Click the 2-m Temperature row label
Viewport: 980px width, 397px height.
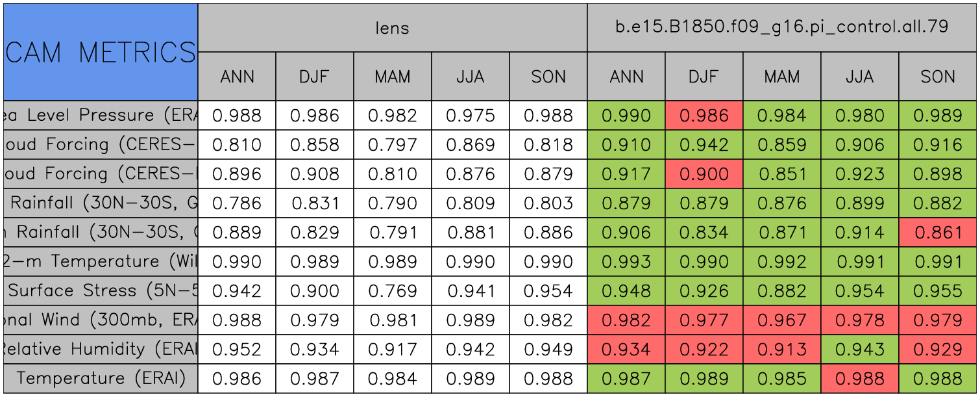[101, 262]
